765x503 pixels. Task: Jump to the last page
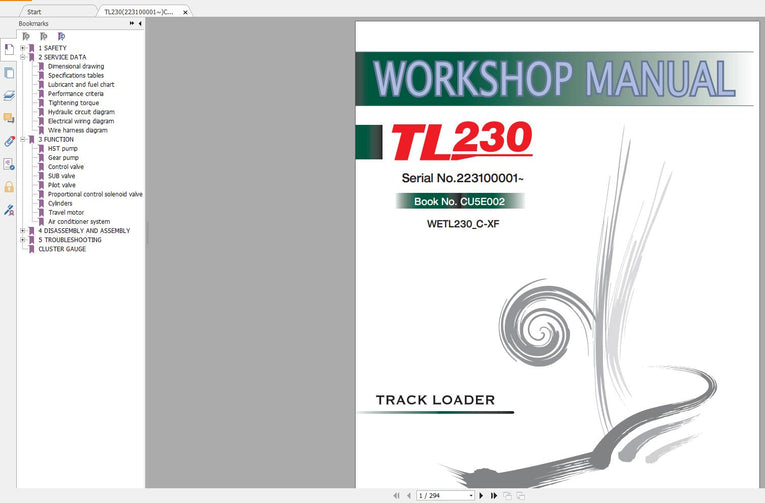(x=493, y=495)
